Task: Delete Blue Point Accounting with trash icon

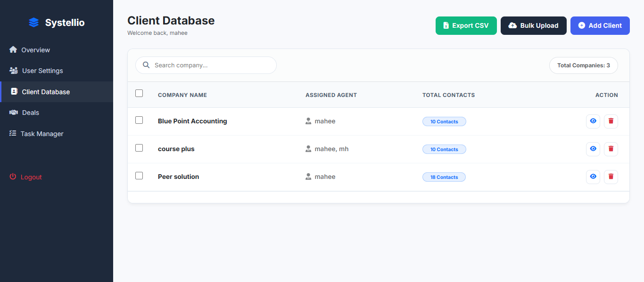Action: (x=611, y=121)
